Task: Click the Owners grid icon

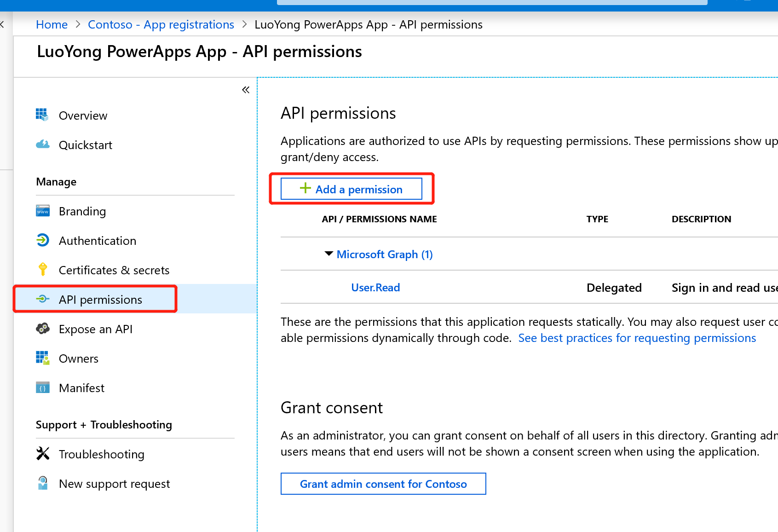Action: 43,358
